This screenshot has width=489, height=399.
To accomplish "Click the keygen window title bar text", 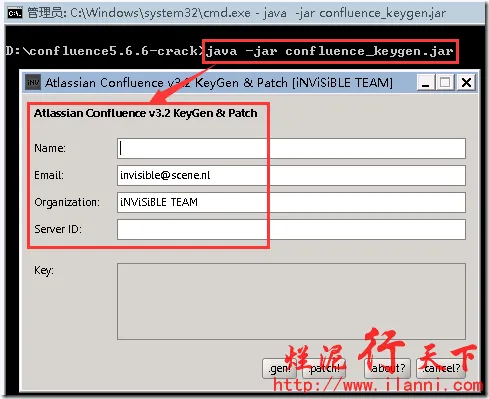I will click(x=219, y=83).
